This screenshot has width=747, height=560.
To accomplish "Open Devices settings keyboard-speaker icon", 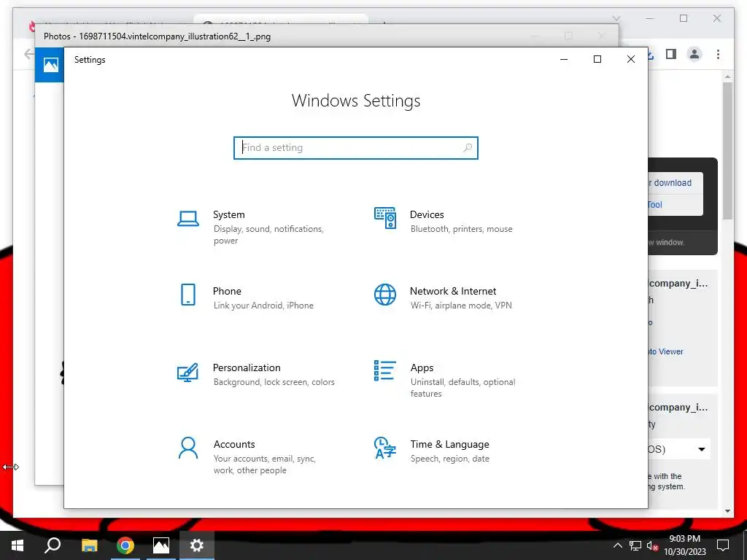I will coord(385,218).
